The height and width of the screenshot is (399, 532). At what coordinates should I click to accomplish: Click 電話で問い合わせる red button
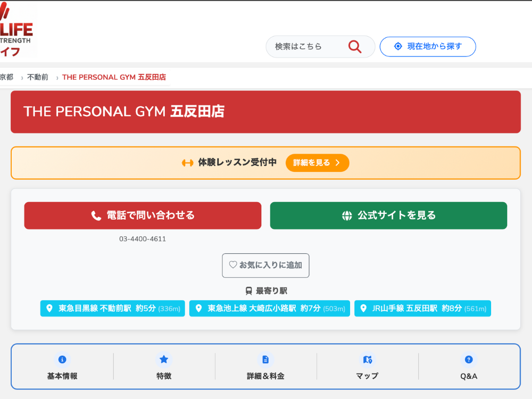pyautogui.click(x=143, y=215)
